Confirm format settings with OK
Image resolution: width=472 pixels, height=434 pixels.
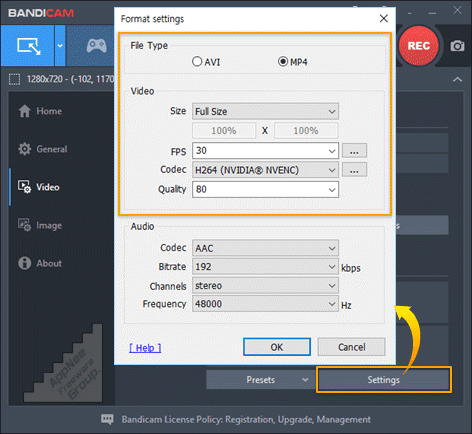pos(277,347)
